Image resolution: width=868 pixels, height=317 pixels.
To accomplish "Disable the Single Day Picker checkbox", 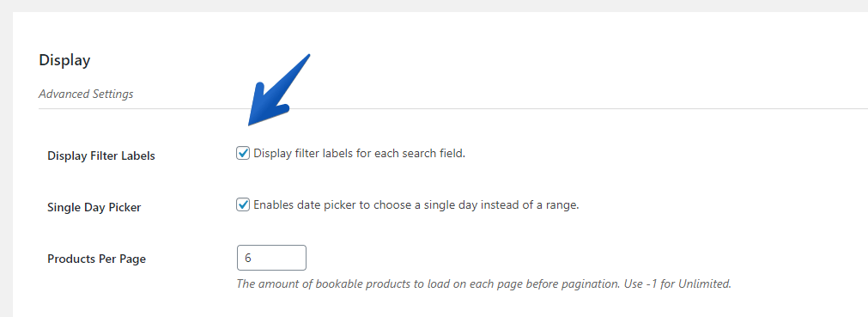I will [x=242, y=205].
